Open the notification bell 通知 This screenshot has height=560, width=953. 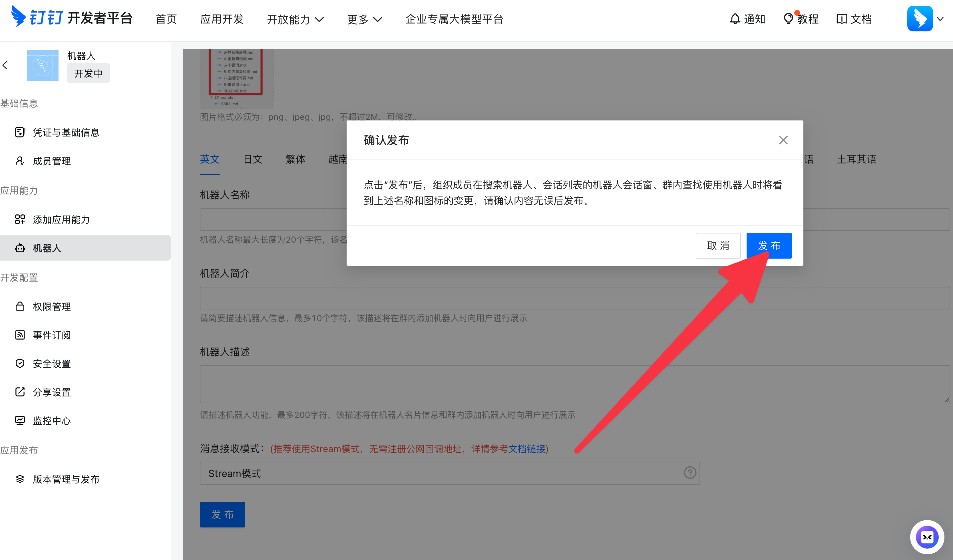[x=747, y=19]
